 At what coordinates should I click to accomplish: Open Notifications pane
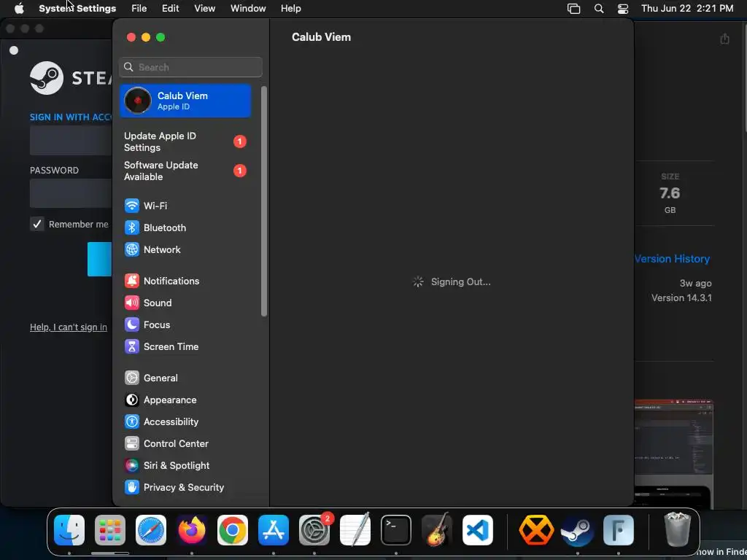pos(162,281)
